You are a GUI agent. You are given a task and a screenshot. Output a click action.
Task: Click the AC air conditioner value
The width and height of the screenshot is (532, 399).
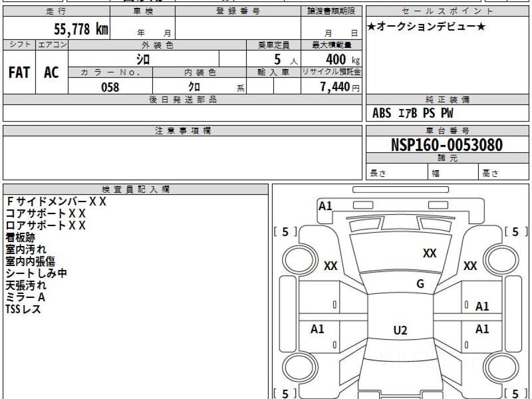(x=51, y=72)
